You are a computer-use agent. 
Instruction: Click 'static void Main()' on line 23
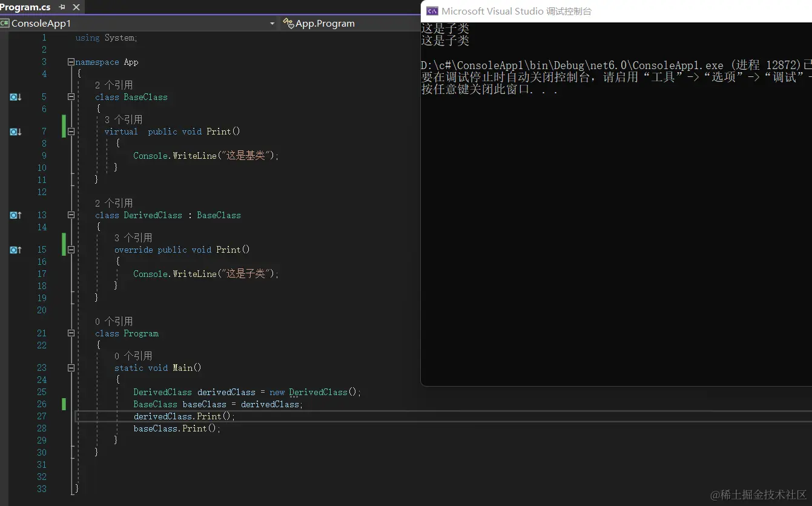(x=158, y=368)
